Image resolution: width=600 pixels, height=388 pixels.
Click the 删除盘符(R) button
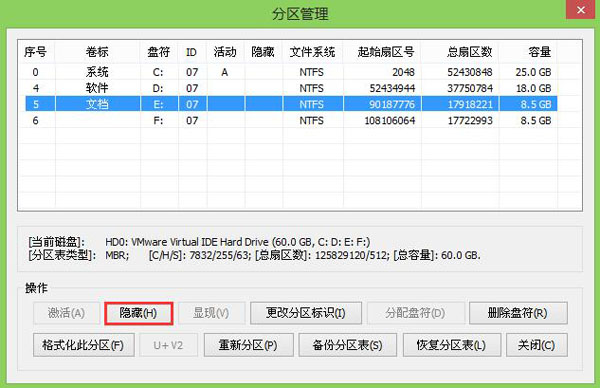[x=518, y=313]
